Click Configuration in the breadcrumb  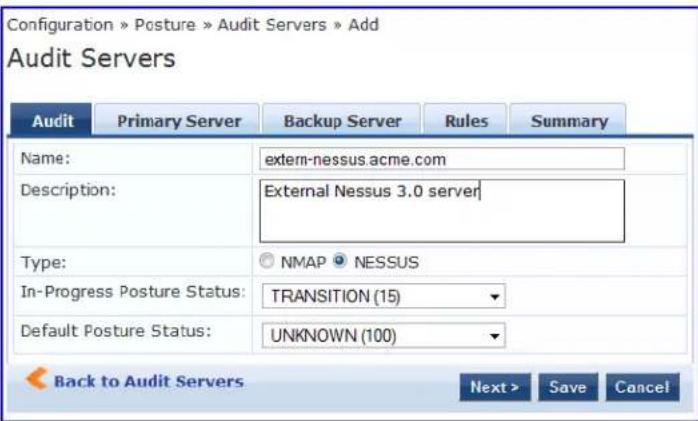(x=60, y=25)
